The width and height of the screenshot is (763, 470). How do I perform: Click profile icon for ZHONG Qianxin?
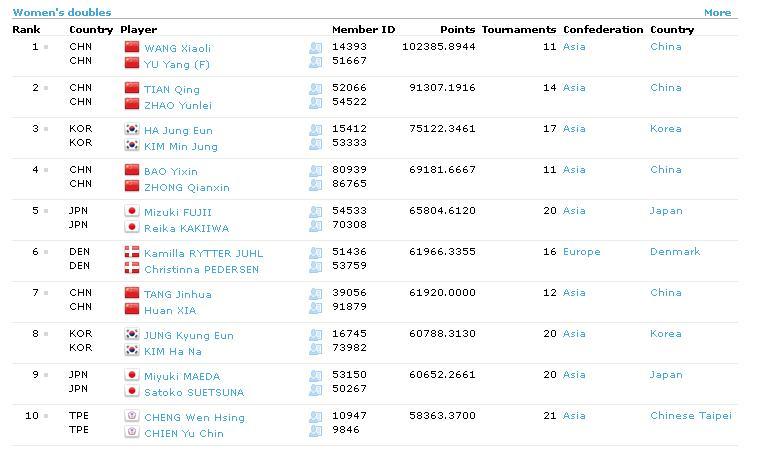pos(315,185)
